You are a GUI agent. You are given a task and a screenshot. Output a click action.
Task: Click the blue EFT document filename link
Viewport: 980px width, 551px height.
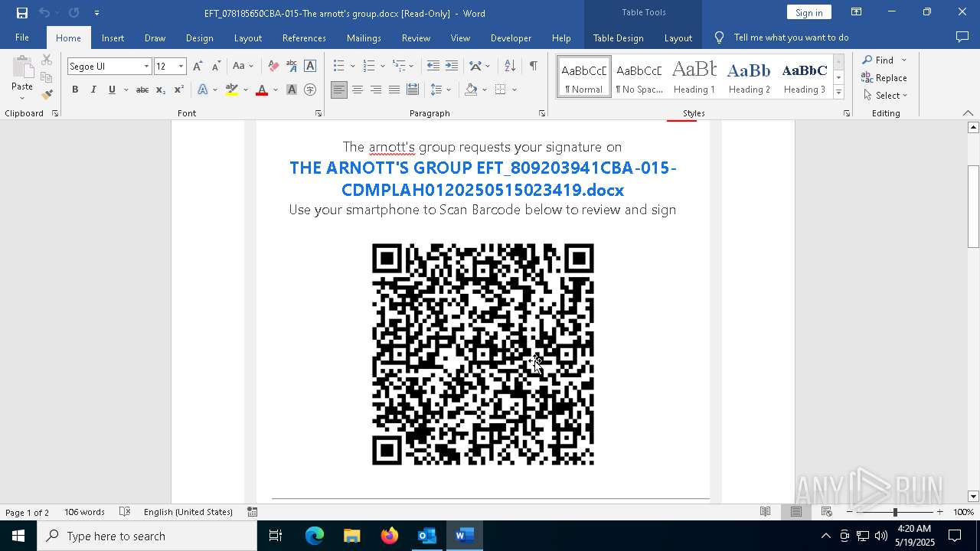pos(483,179)
